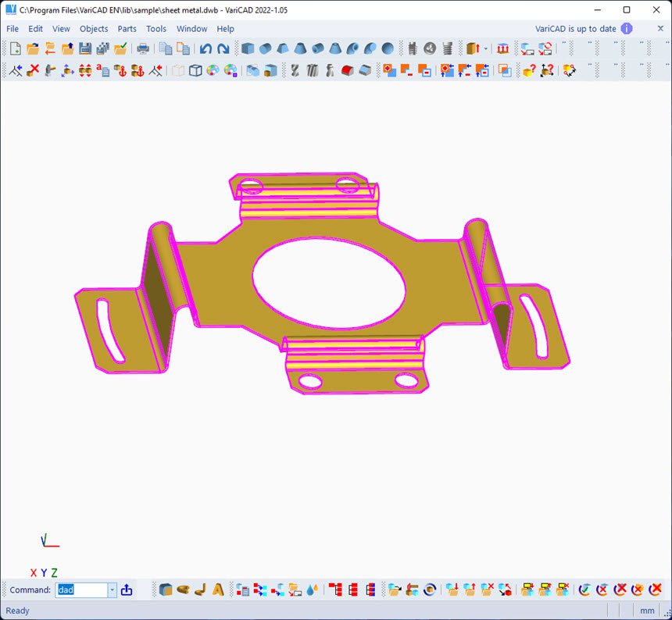Click the Command input field
This screenshot has width=672, height=620.
tap(81, 590)
